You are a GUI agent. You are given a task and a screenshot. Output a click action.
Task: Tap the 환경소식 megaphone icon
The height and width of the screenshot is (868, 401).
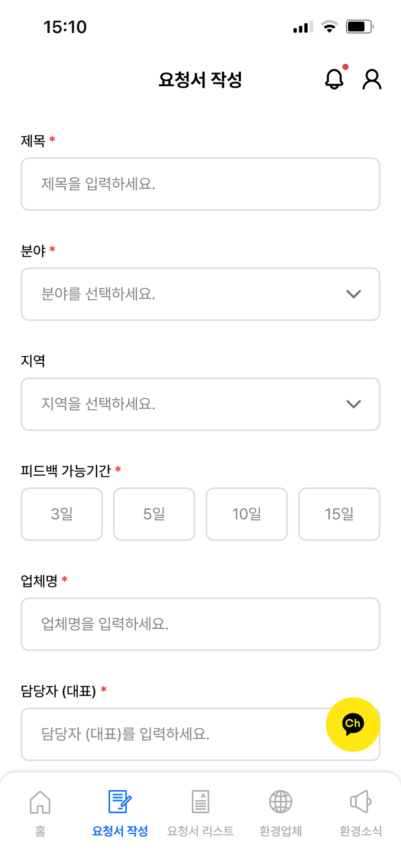361,802
